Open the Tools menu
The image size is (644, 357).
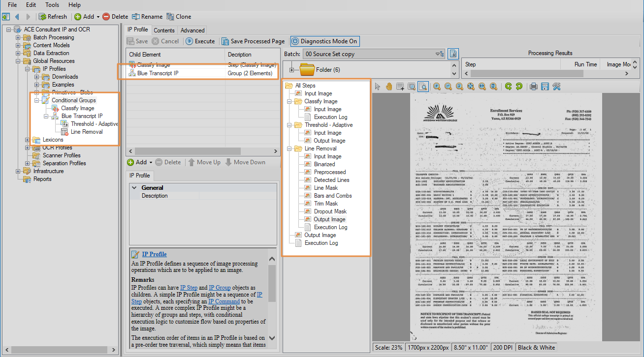coord(52,5)
